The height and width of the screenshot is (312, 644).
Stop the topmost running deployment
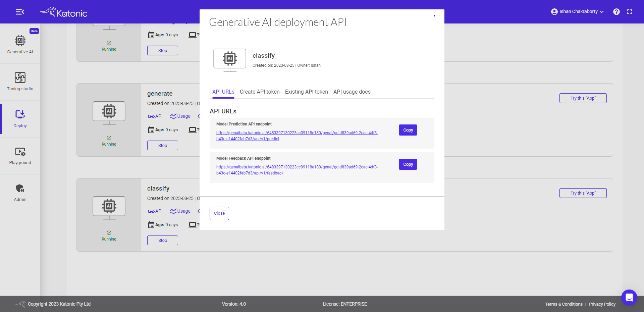163,51
